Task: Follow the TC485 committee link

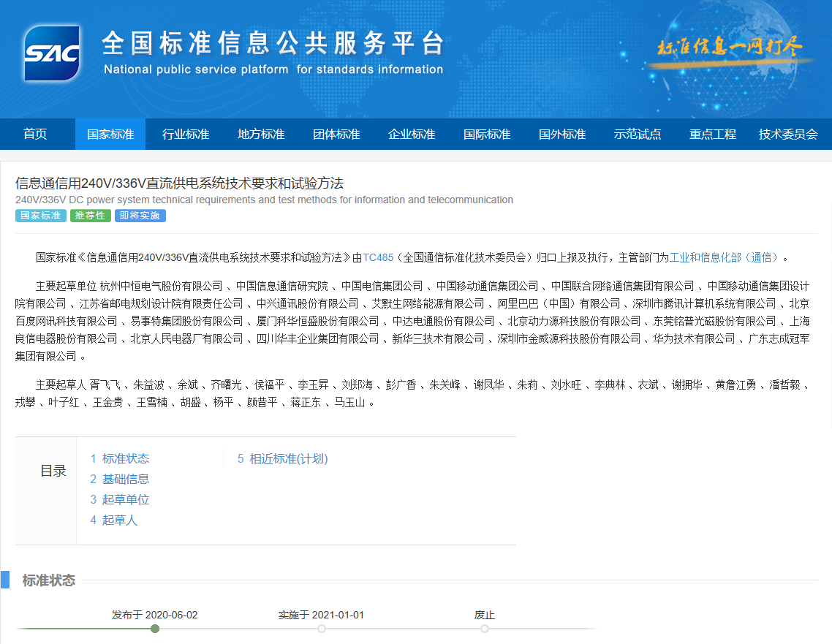Action: 378,257
